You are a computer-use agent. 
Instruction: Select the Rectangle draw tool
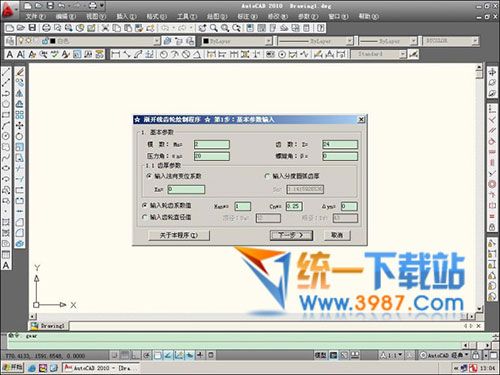(x=6, y=115)
